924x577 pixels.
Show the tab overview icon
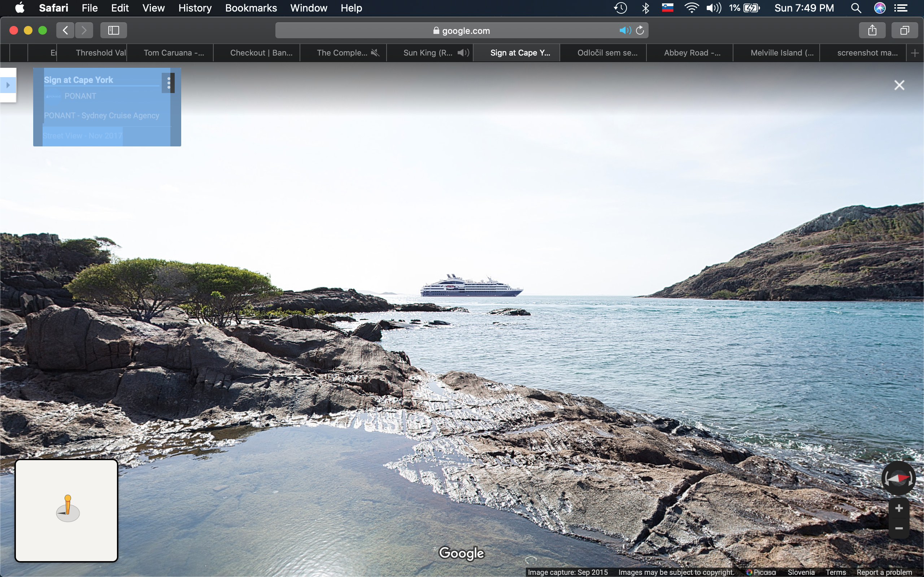[x=905, y=31]
